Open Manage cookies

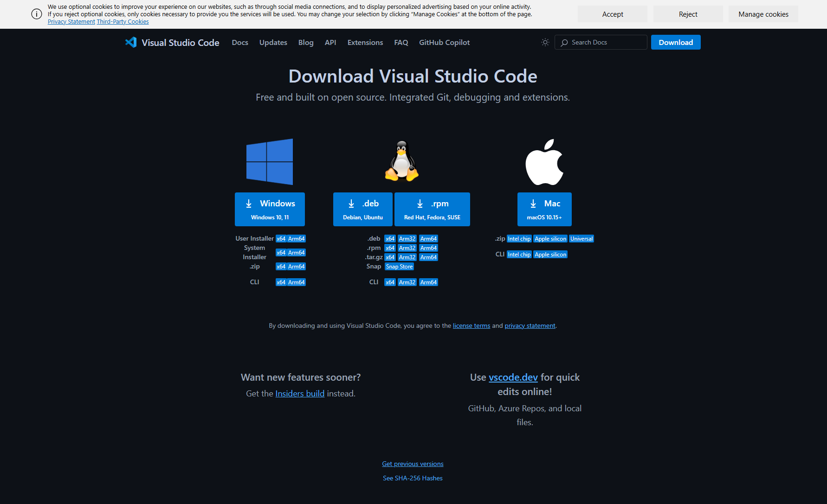763,14
